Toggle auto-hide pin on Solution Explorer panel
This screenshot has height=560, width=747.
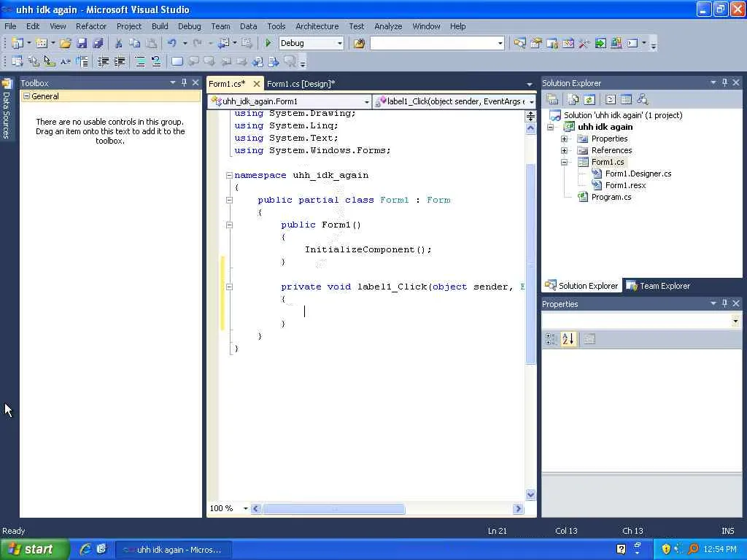724,82
